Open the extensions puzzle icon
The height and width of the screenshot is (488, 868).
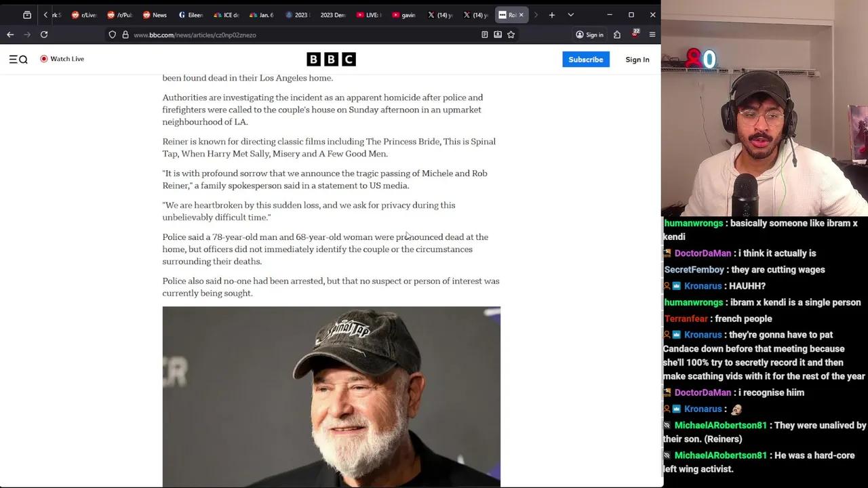pos(617,35)
